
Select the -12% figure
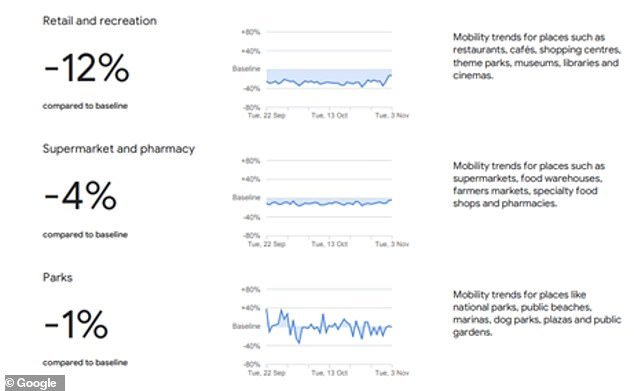87,68
